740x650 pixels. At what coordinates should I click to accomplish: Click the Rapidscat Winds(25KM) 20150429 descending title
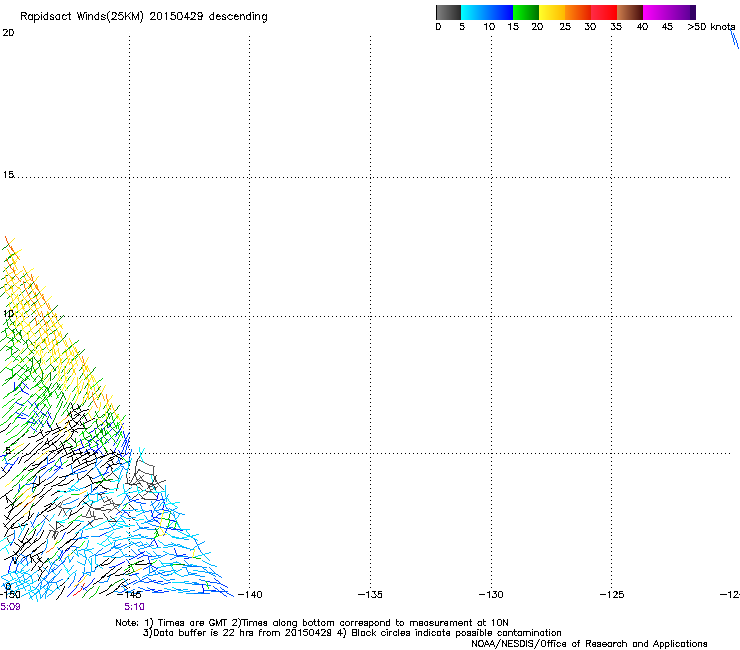pyautogui.click(x=143, y=16)
